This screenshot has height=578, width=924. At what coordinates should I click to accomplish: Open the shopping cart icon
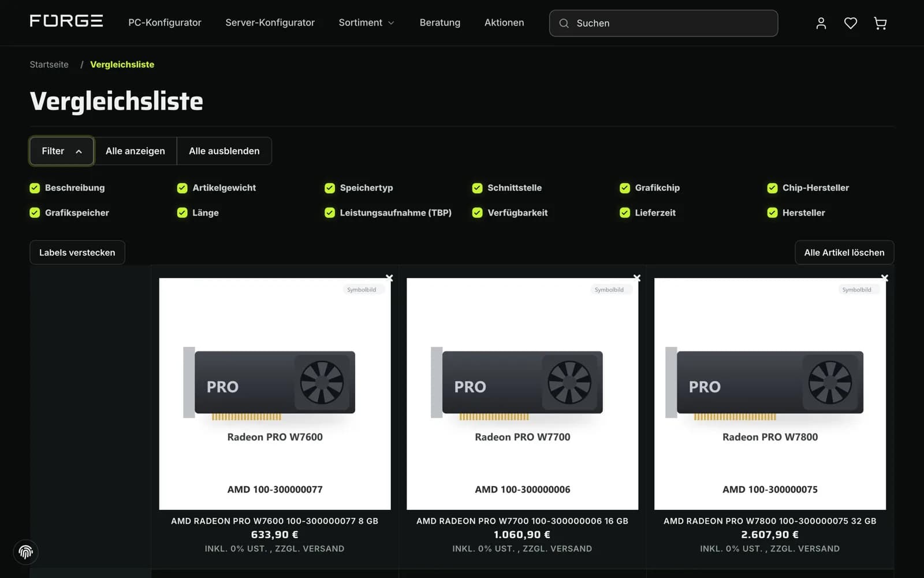[x=880, y=23]
